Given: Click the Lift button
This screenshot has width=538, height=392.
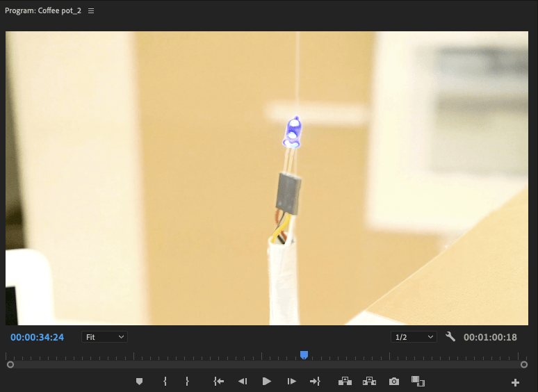Looking at the screenshot, I should click(345, 381).
